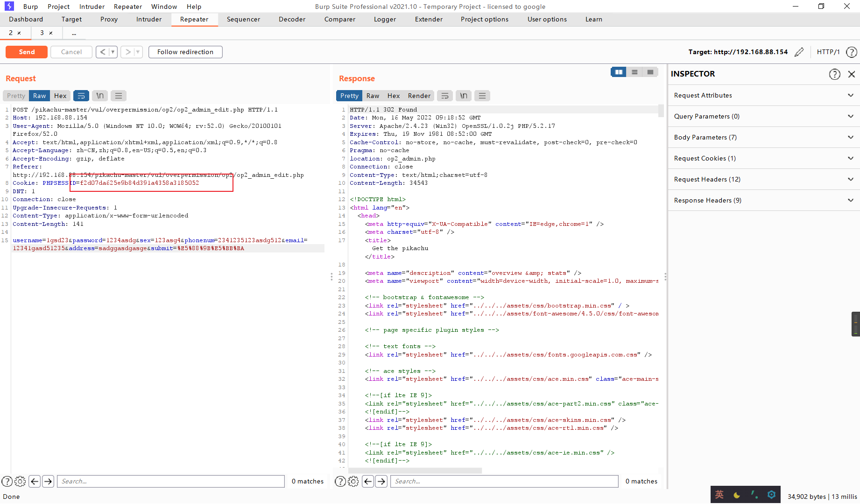Open the history back dropdown arrow
This screenshot has width=860, height=504.
click(113, 52)
